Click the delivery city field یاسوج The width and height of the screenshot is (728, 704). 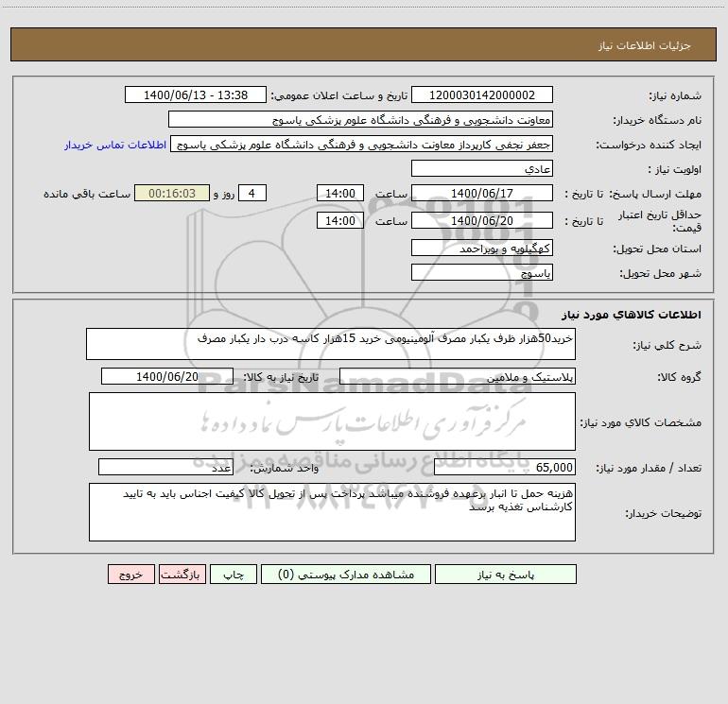482,273
